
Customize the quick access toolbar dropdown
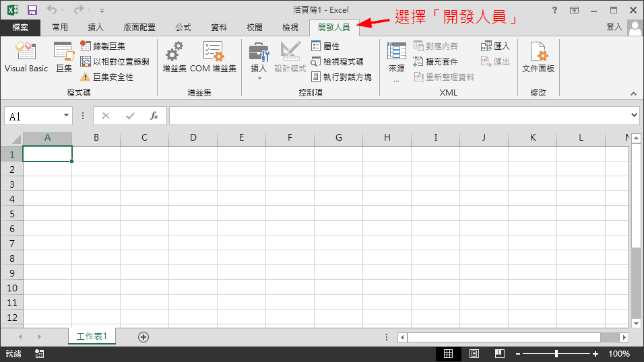[x=102, y=10]
